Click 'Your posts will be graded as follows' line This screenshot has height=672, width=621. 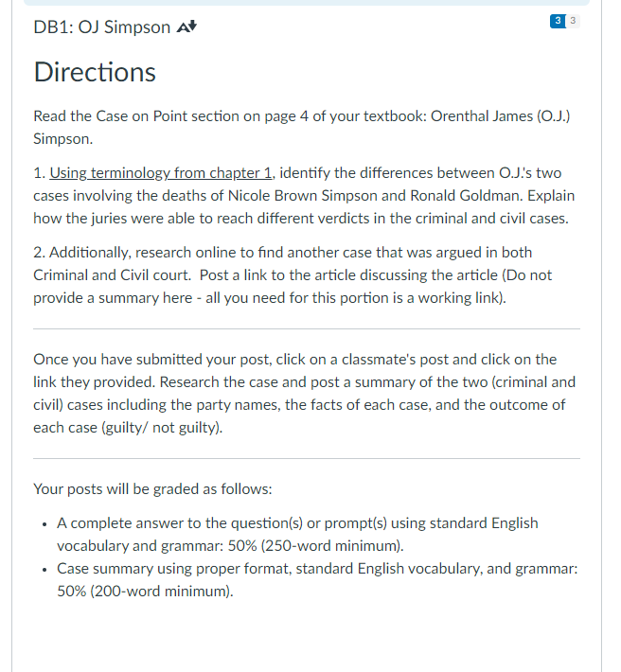[152, 489]
